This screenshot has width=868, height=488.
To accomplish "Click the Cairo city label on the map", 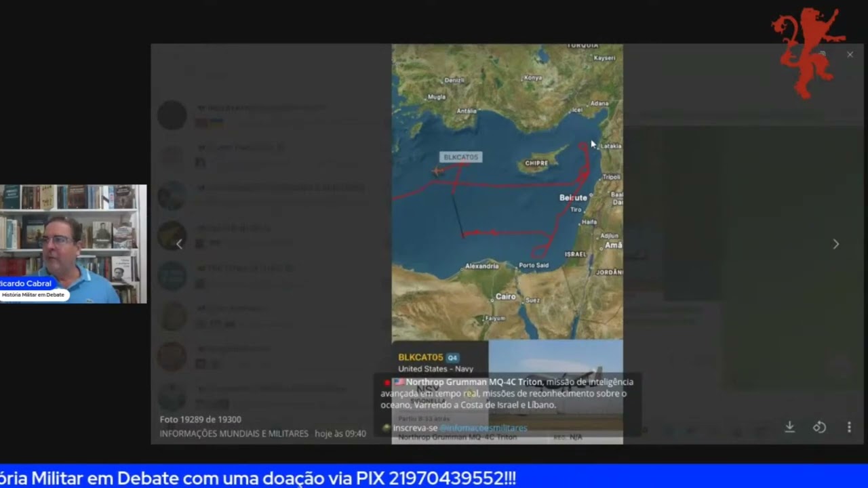I will 506,297.
